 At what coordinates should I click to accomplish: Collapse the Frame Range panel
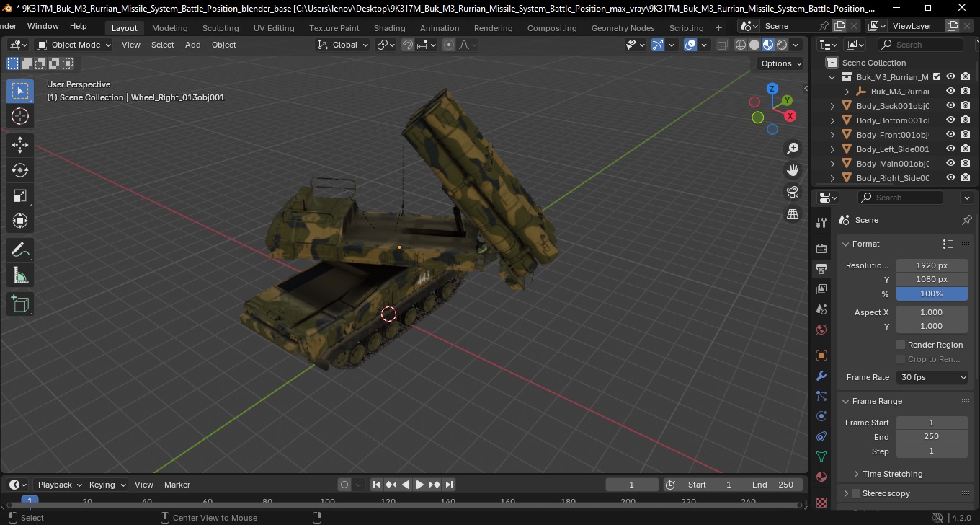(846, 401)
